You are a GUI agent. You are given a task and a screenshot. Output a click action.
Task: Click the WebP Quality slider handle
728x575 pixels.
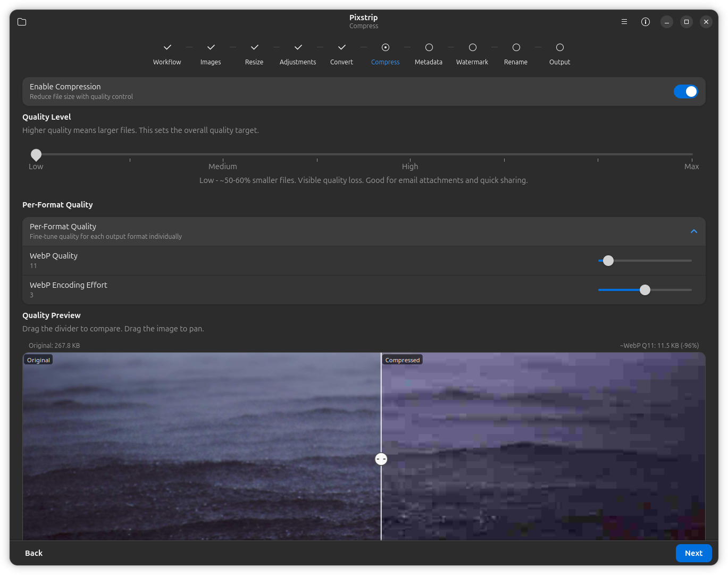coord(608,261)
